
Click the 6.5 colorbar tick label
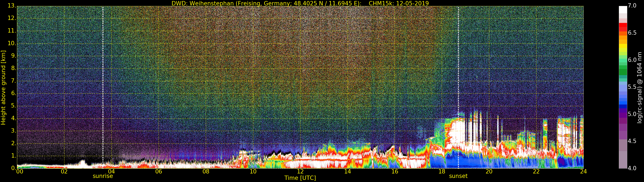[x=632, y=33]
